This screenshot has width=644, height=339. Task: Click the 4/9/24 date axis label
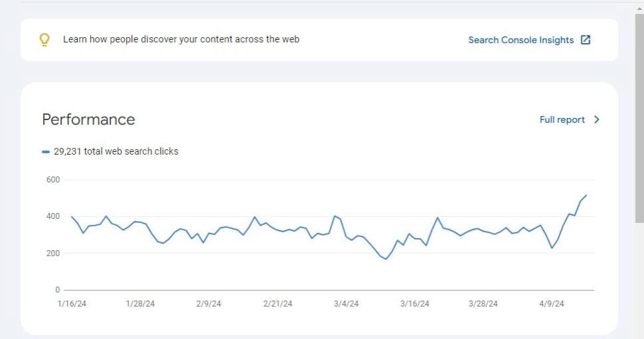pos(552,304)
